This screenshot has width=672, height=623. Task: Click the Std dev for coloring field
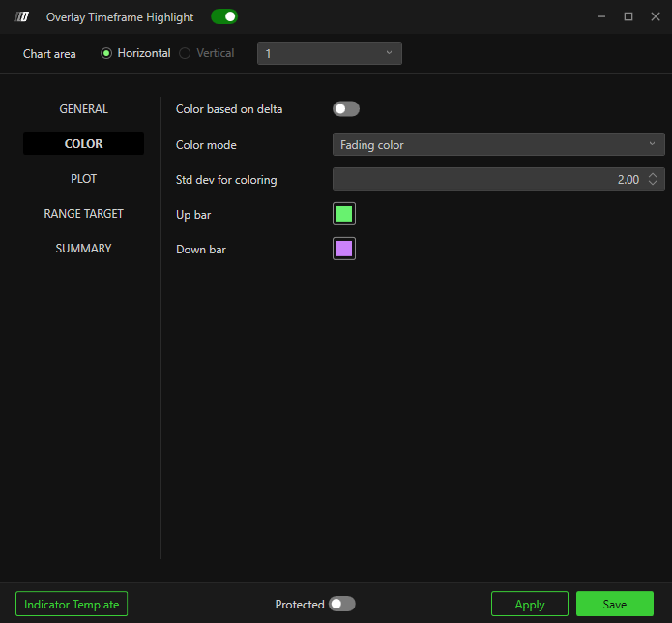[483, 179]
